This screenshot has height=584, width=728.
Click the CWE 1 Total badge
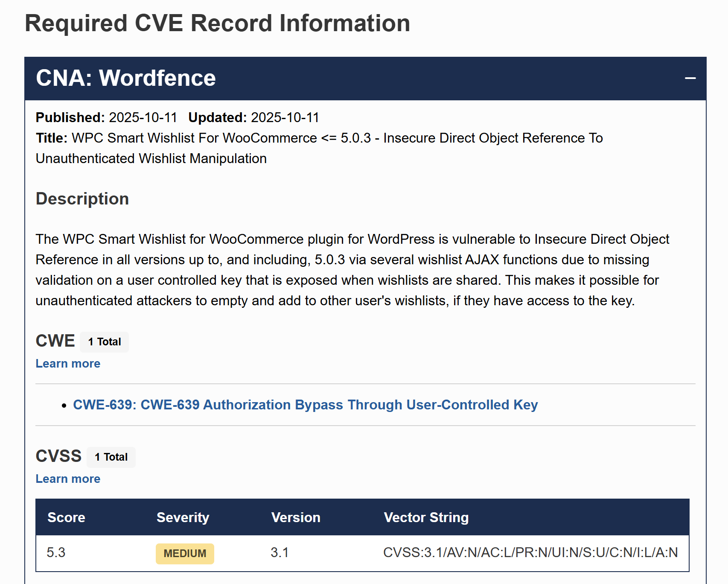[x=104, y=342]
